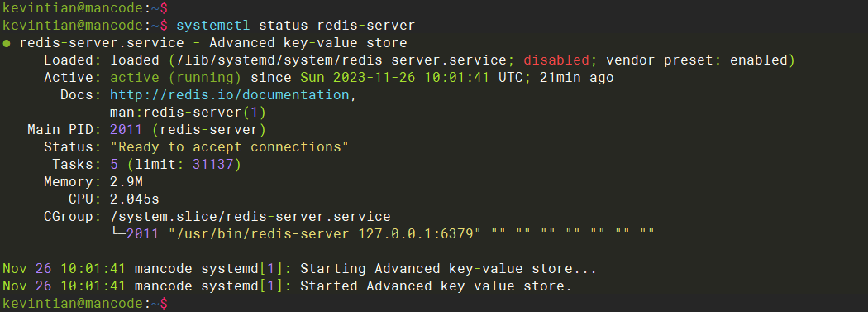Screen dimensions: 868x312
Task: Click the 'Ready to accept connections' status string
Action: click(229, 147)
